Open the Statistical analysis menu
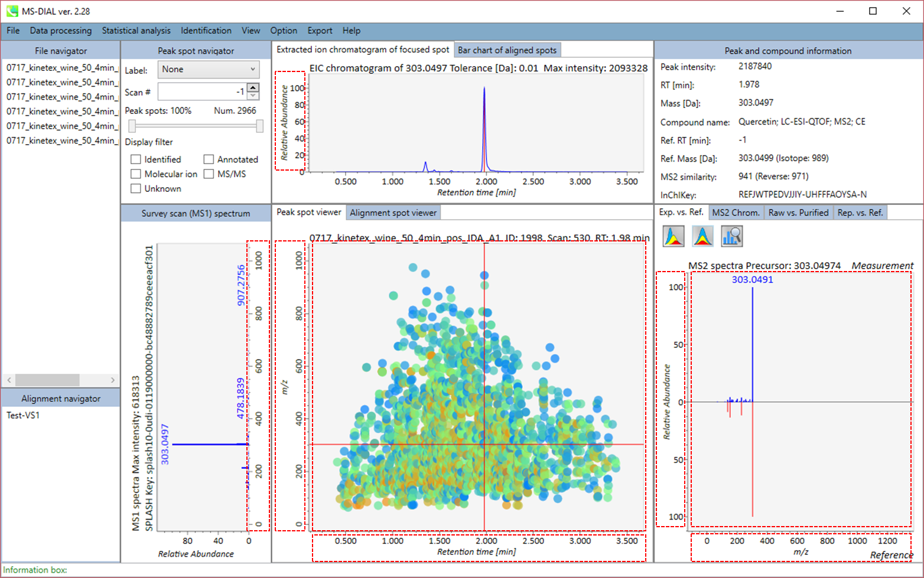The height and width of the screenshot is (578, 924). click(x=136, y=31)
